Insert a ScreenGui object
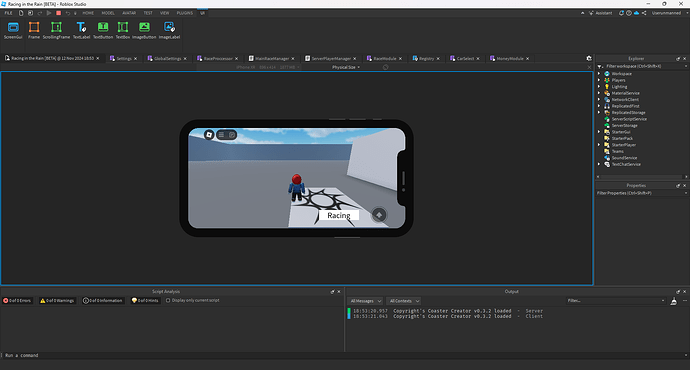This screenshot has width=690, height=370. point(13,30)
